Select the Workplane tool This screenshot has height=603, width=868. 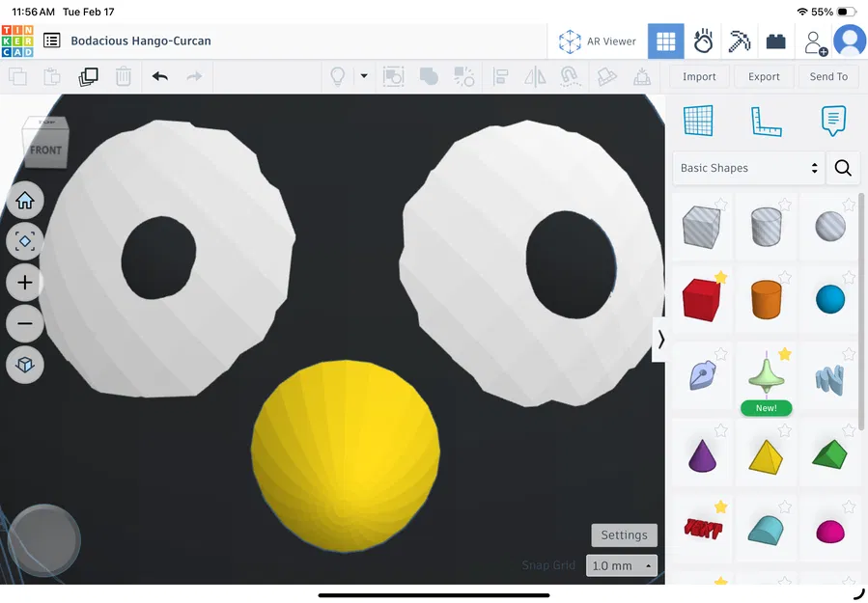(x=698, y=121)
